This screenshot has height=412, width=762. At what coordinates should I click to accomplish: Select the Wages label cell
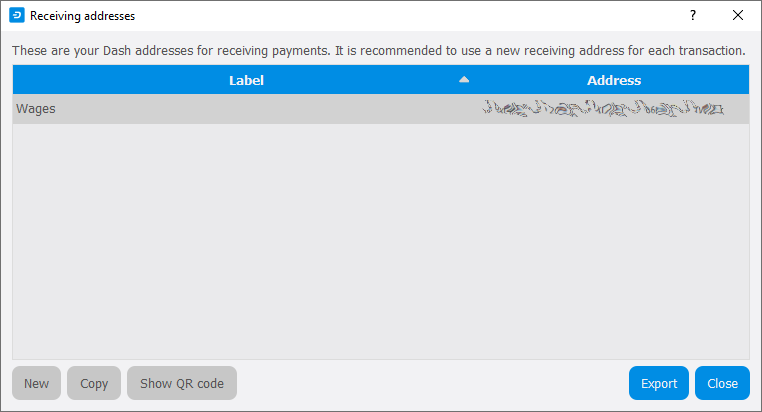pos(36,109)
